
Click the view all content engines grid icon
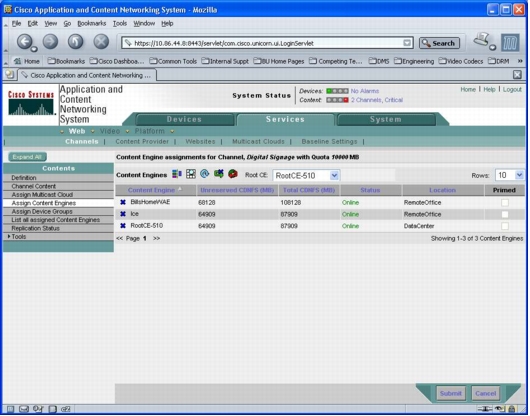[191, 174]
